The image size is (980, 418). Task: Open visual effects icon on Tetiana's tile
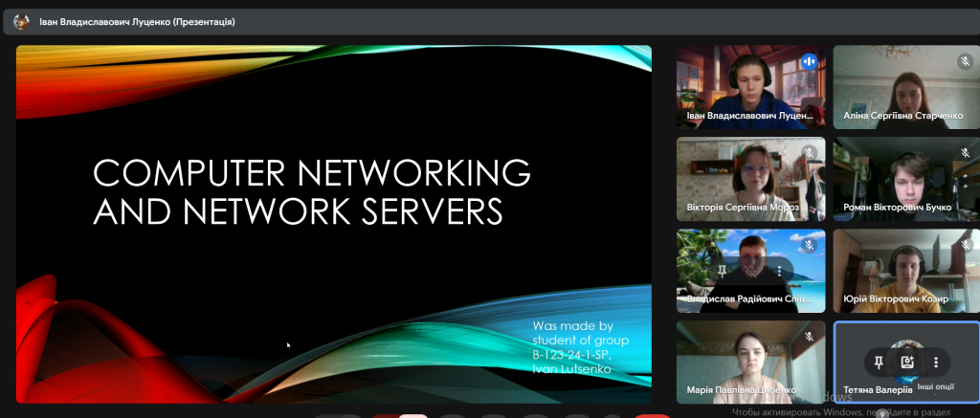coord(907,363)
